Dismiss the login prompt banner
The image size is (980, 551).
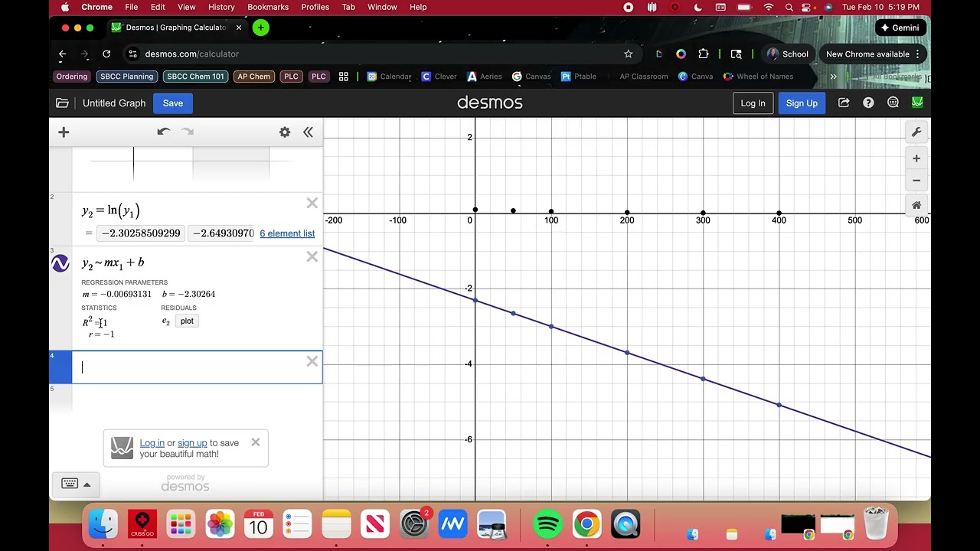point(256,442)
